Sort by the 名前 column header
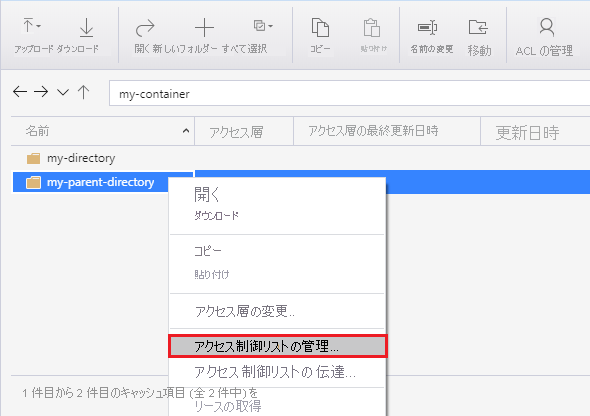 pyautogui.click(x=103, y=131)
